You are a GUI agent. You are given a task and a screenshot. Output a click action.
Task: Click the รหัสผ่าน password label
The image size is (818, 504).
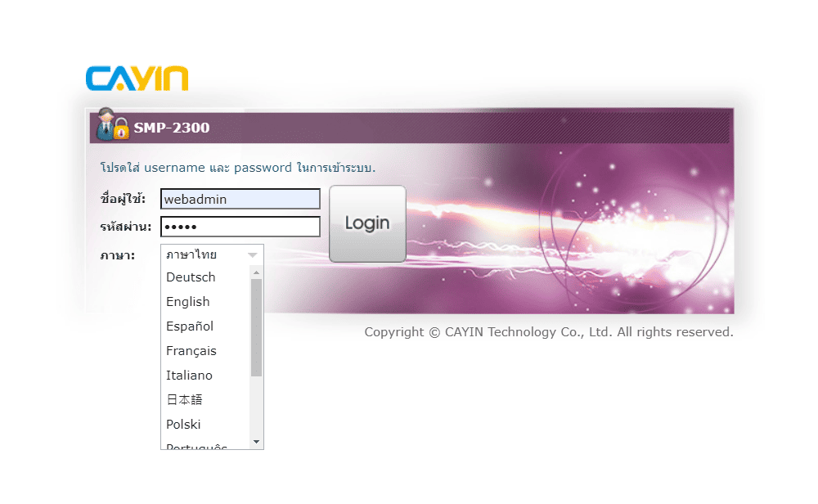pos(126,227)
